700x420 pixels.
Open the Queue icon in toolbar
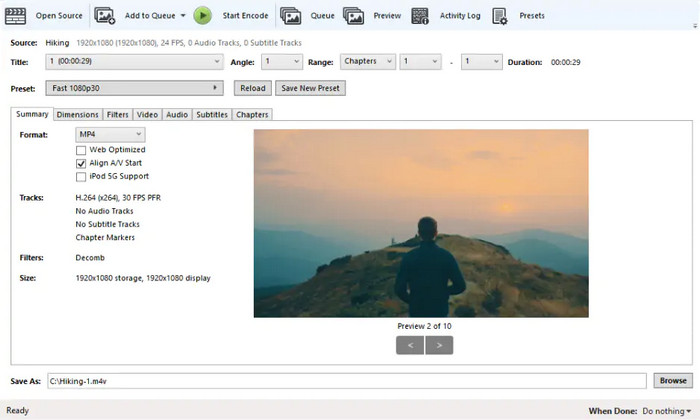tap(291, 15)
